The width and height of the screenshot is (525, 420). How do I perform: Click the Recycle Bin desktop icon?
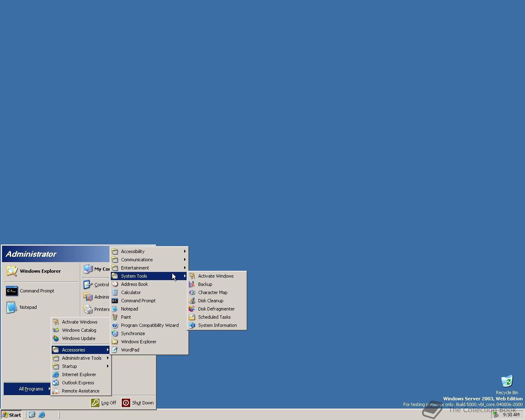[x=507, y=381]
